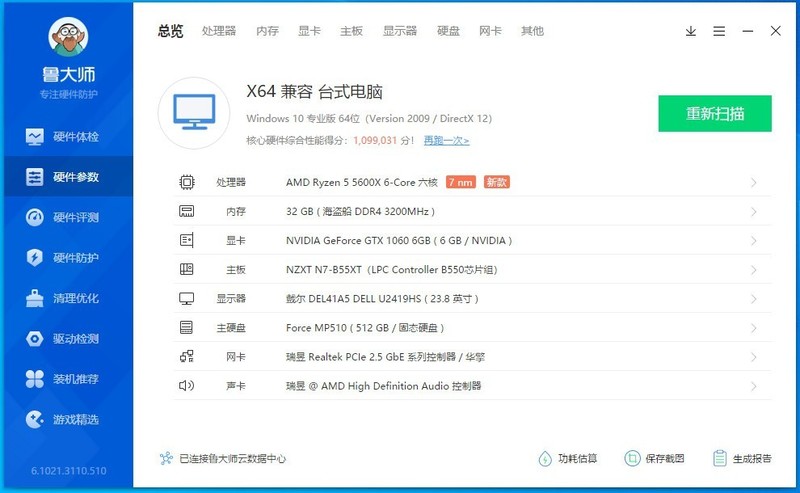The image size is (800, 493).
Task: Click the cloud data center connection icon
Action: [x=166, y=458]
